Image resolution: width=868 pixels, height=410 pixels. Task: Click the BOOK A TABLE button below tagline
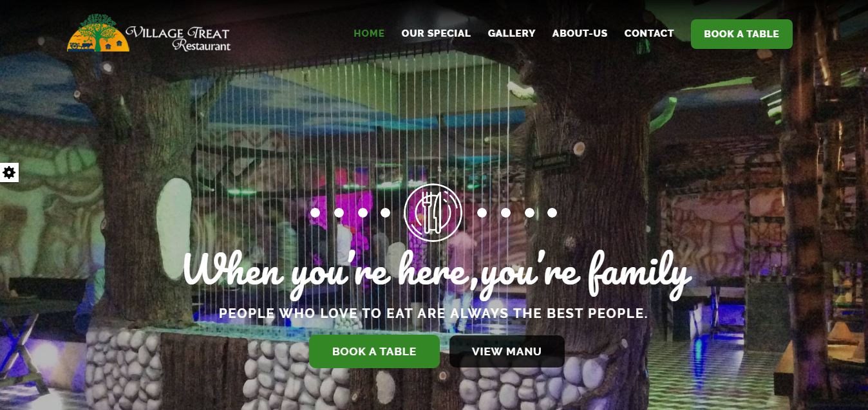tap(374, 351)
